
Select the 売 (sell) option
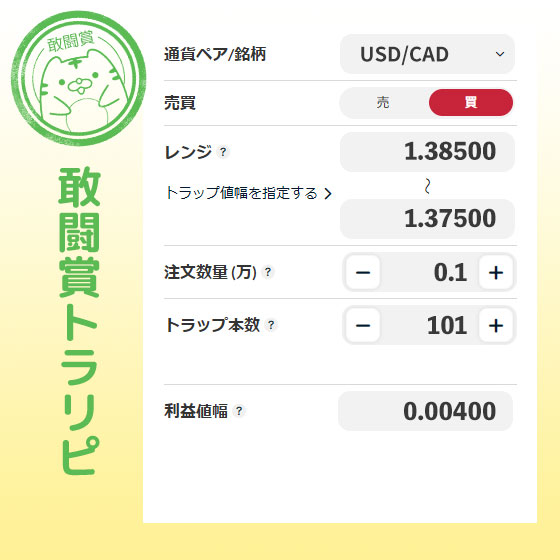tap(383, 103)
